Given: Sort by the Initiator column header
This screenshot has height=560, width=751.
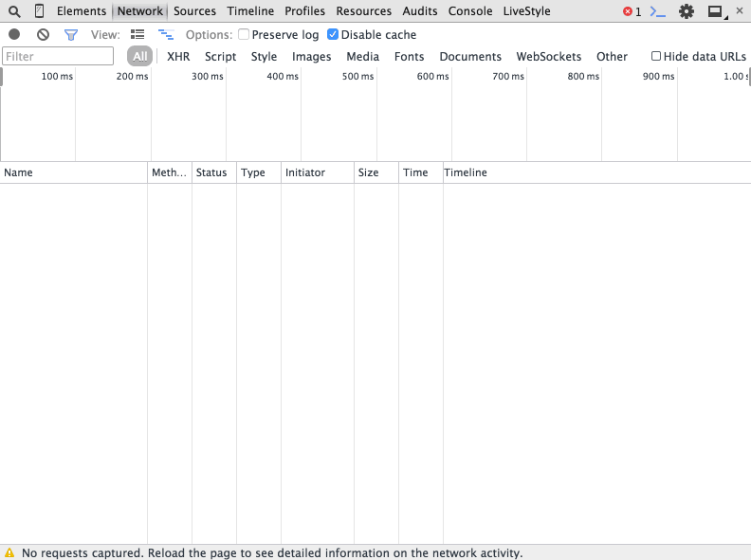Looking at the screenshot, I should (x=318, y=172).
